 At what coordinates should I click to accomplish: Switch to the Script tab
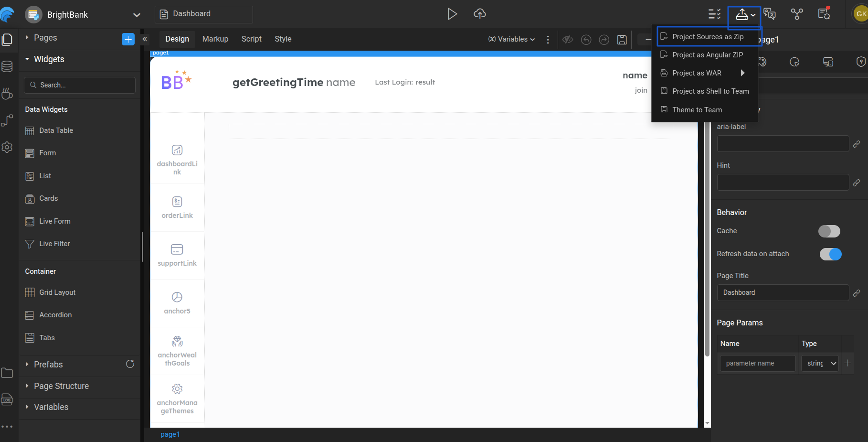click(x=252, y=39)
